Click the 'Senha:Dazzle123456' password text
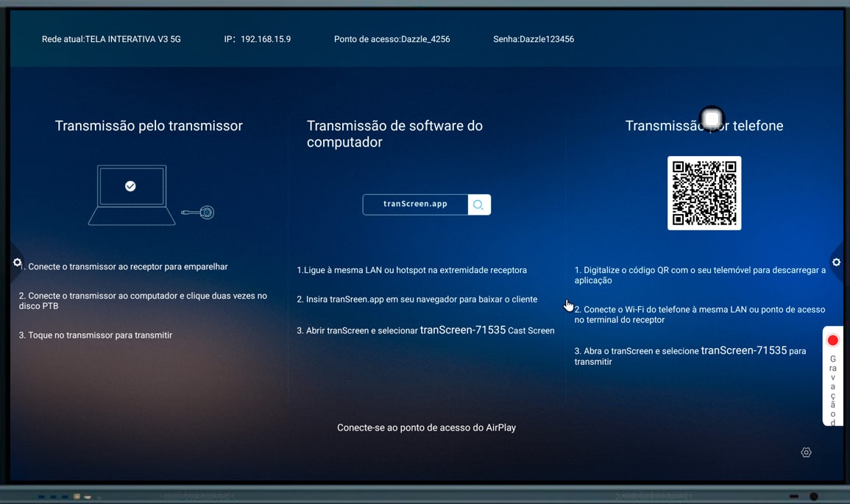The height and width of the screenshot is (504, 850). [533, 39]
